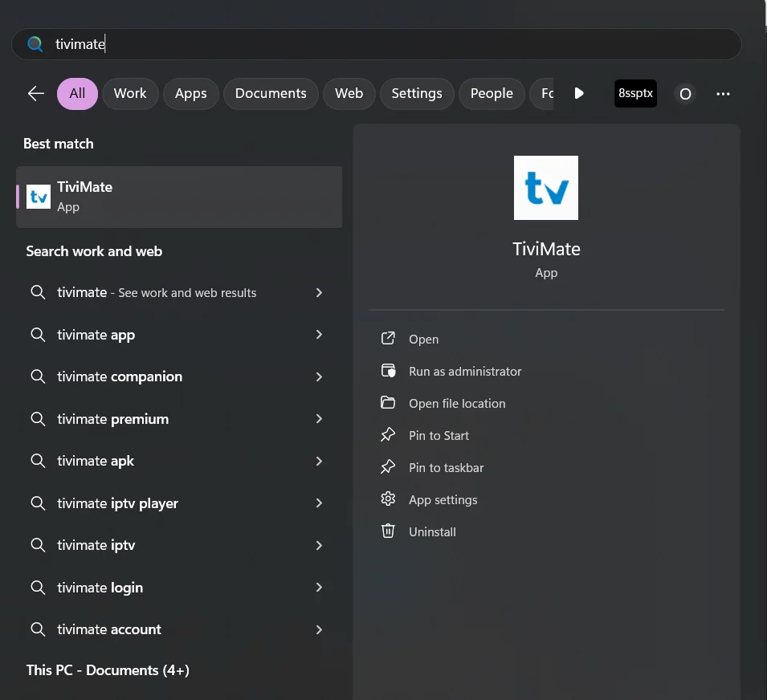Click the Open icon in app actions
This screenshot has height=700, width=767.
click(x=388, y=338)
